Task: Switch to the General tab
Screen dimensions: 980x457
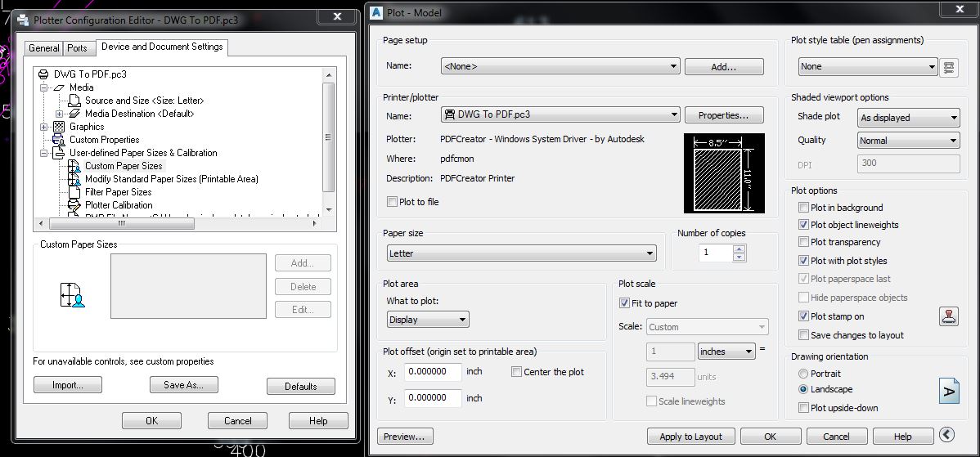Action: 43,48
